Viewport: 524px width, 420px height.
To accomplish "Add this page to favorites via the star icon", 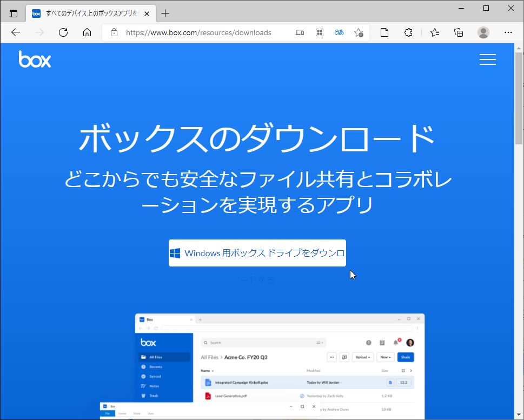I will (x=359, y=32).
